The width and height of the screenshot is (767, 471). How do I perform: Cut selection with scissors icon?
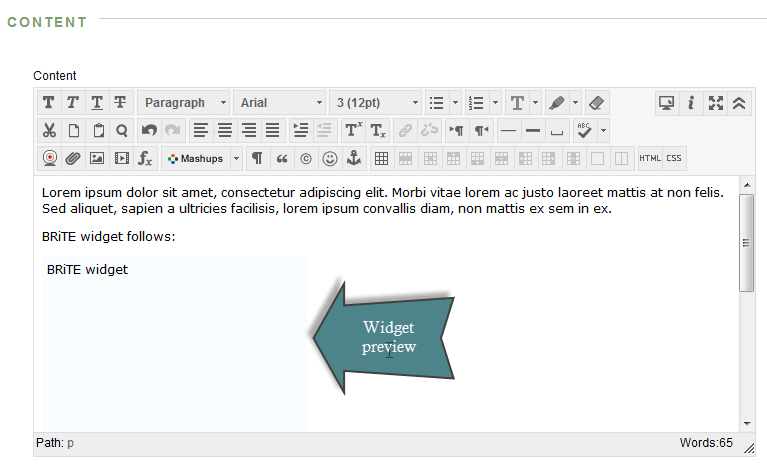click(x=49, y=131)
